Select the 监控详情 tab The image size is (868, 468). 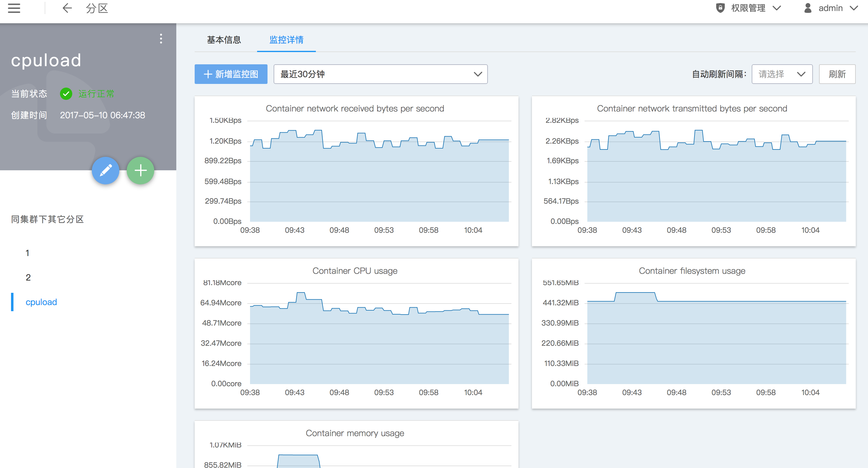pyautogui.click(x=286, y=40)
